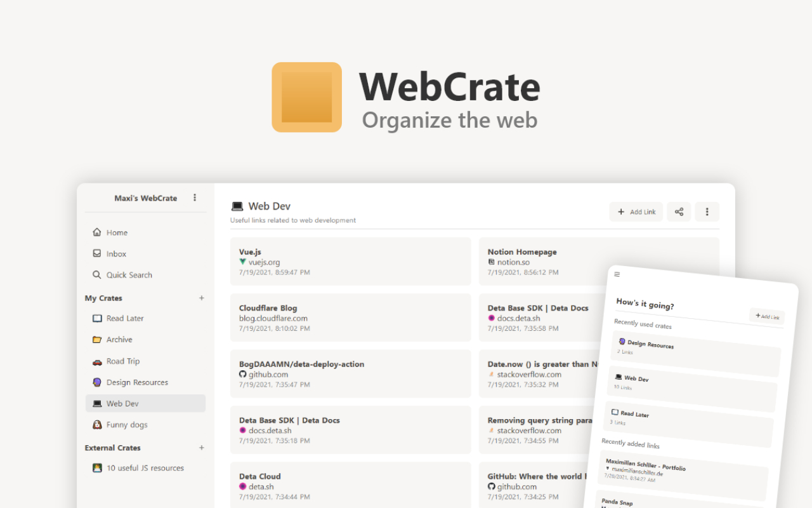812x508 pixels.
Task: Add a new crate under My Crates
Action: click(201, 297)
